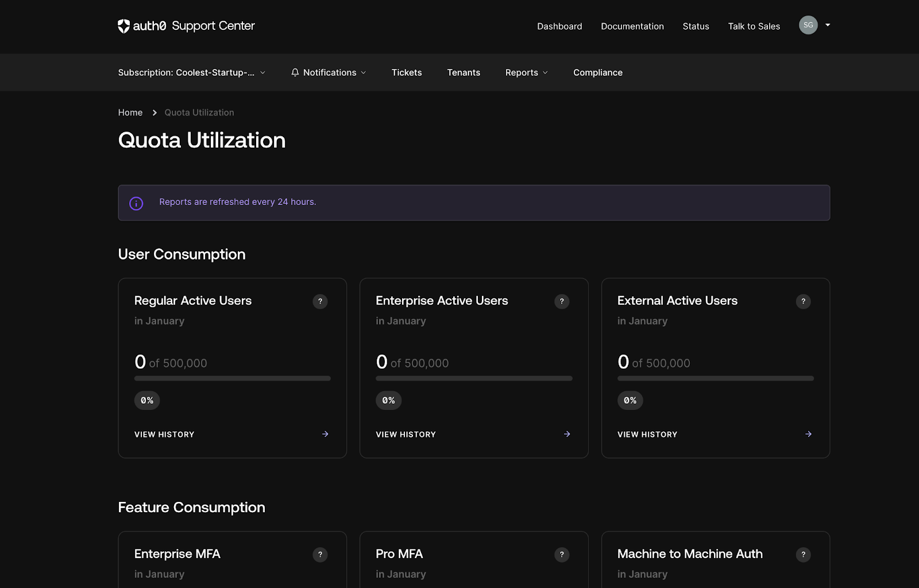Navigate to Home via breadcrumb

point(130,113)
